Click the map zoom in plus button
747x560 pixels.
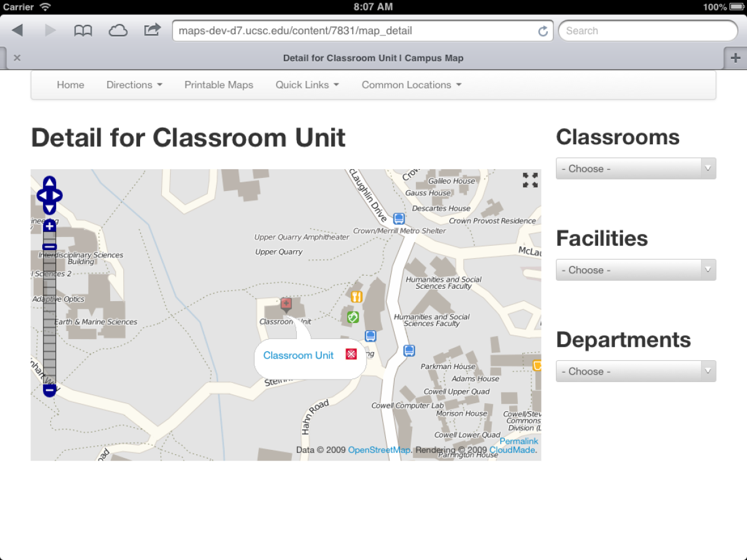(x=50, y=226)
